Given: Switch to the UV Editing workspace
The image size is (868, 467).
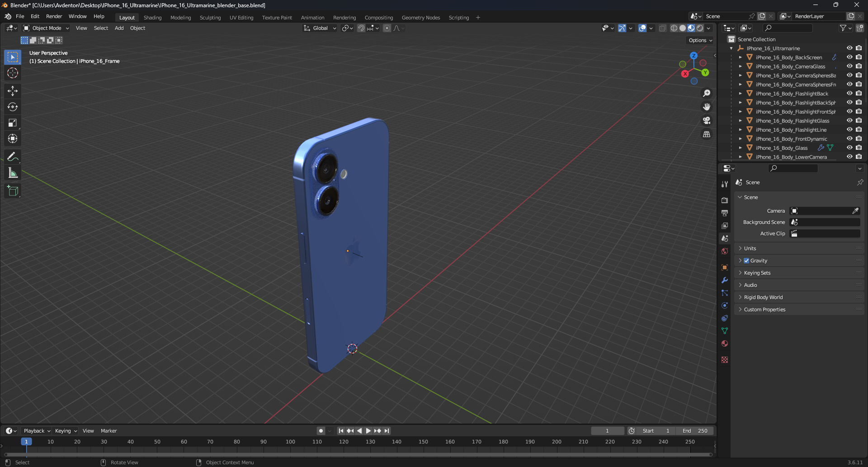Looking at the screenshot, I should 241,18.
